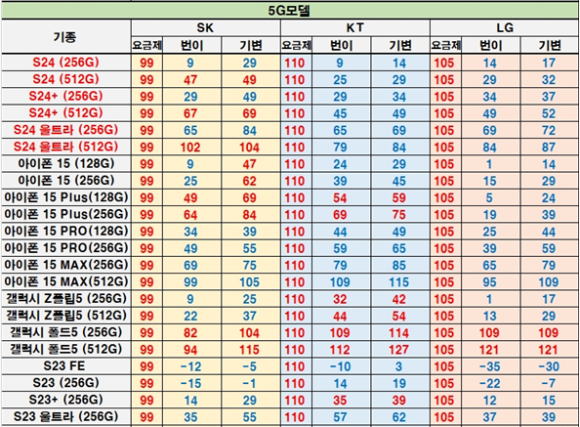580x427 pixels.
Task: Select the 기종 column header cell
Action: (66, 37)
